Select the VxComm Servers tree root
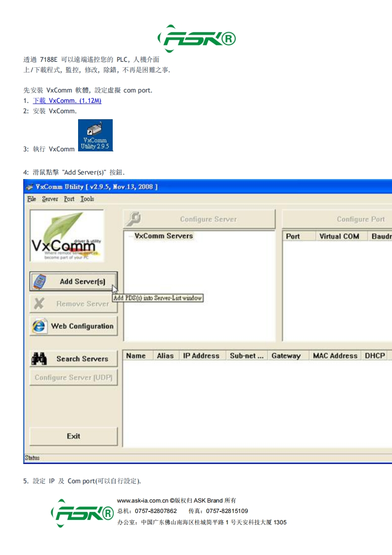The width and height of the screenshot is (392, 555). [163, 236]
